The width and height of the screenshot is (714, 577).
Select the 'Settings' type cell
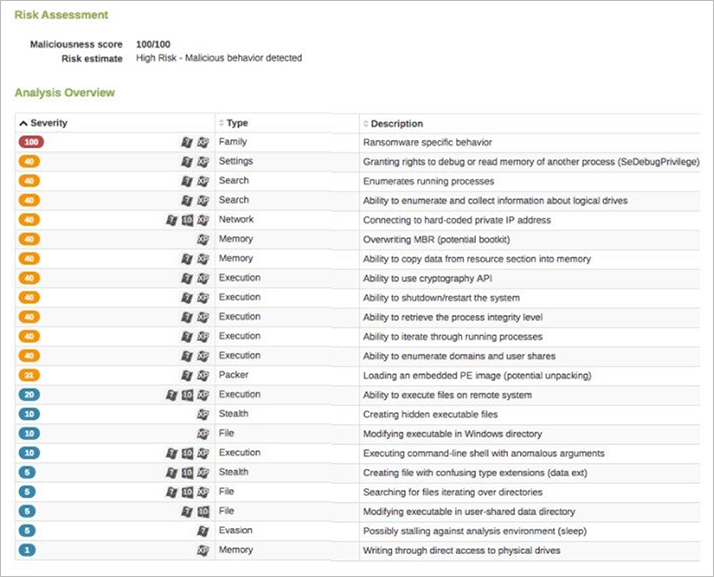tap(235, 161)
